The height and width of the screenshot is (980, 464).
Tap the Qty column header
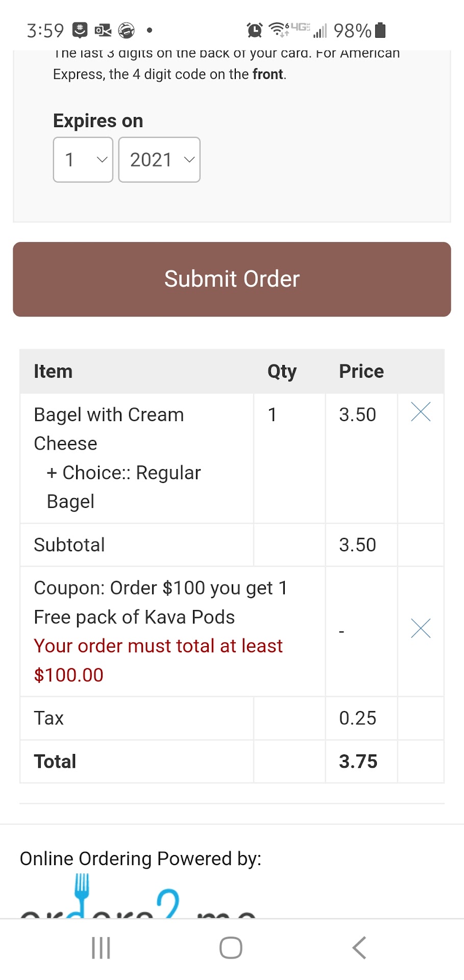[282, 372]
